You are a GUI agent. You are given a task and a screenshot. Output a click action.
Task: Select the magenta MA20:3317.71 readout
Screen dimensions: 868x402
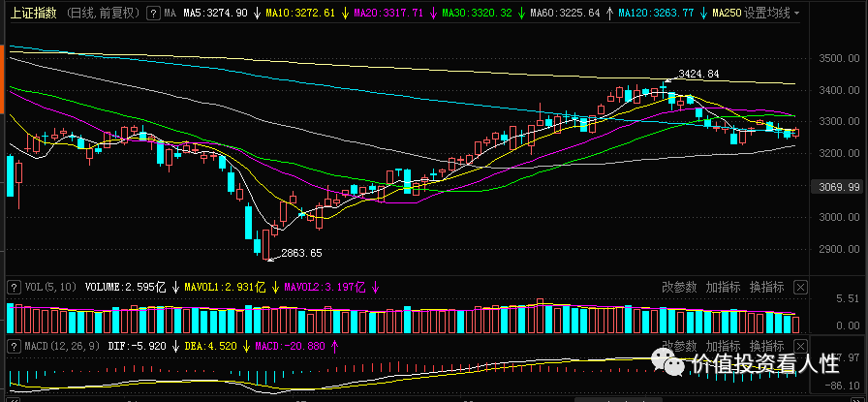[388, 14]
